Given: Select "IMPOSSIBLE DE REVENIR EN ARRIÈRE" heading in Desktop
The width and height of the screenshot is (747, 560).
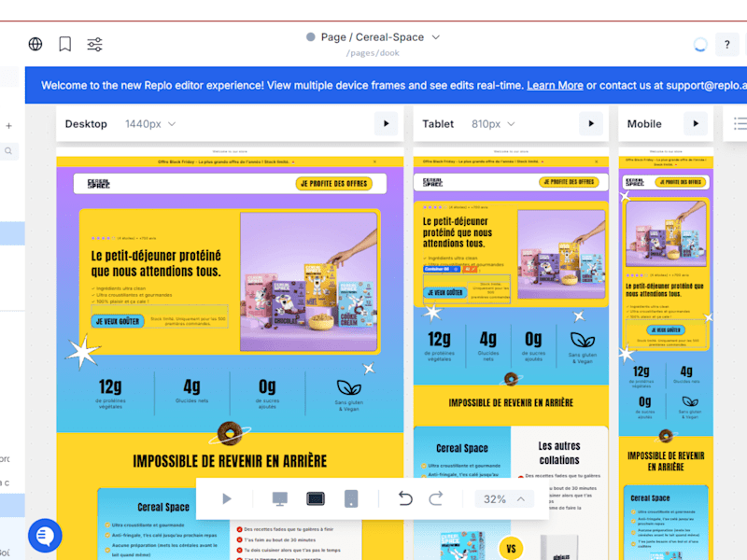Looking at the screenshot, I should coord(230,461).
